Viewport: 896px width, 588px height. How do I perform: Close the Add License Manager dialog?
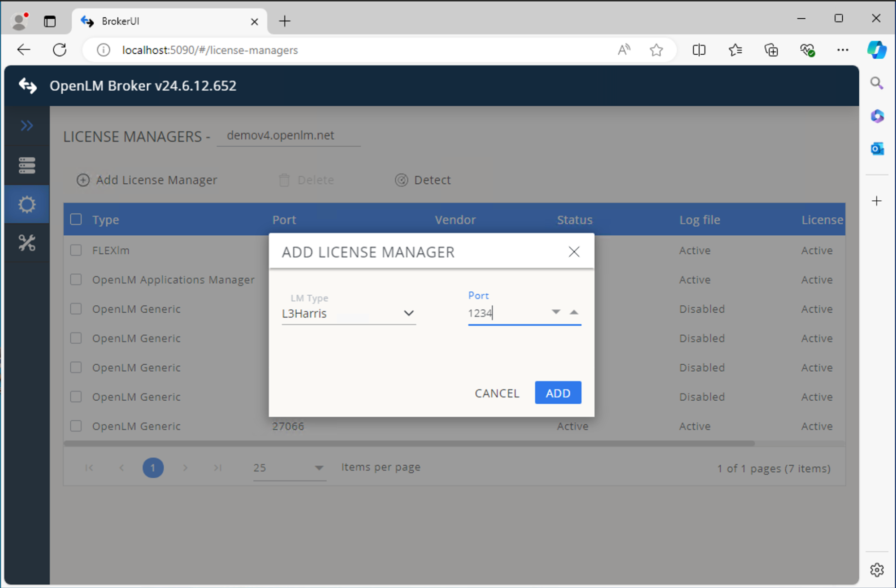[x=574, y=251]
